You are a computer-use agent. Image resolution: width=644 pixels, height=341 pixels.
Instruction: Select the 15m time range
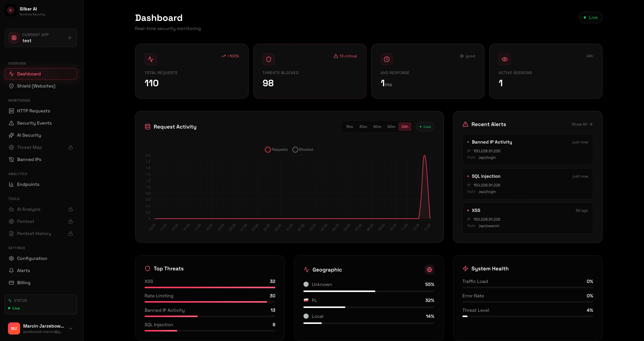(x=350, y=127)
